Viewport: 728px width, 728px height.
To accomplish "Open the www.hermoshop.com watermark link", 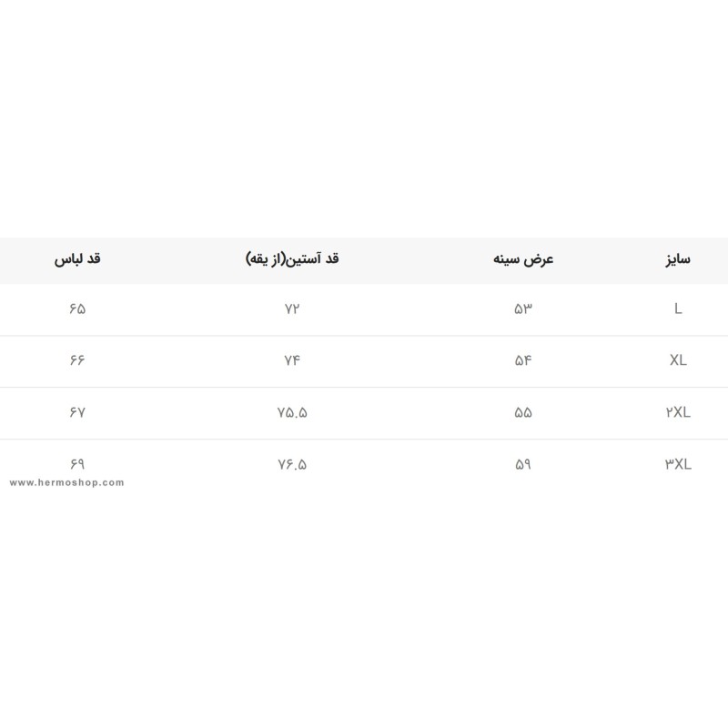I will pyautogui.click(x=66, y=482).
